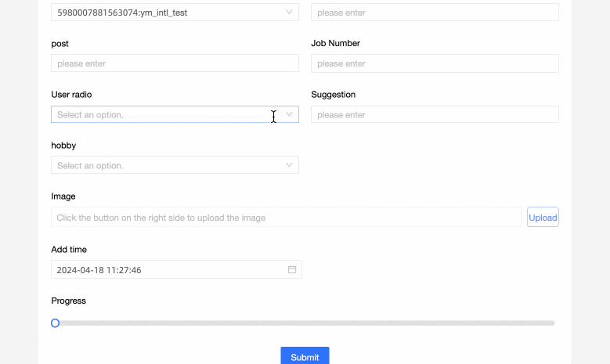Click the Progress slider handle
The image size is (610, 364).
point(55,323)
